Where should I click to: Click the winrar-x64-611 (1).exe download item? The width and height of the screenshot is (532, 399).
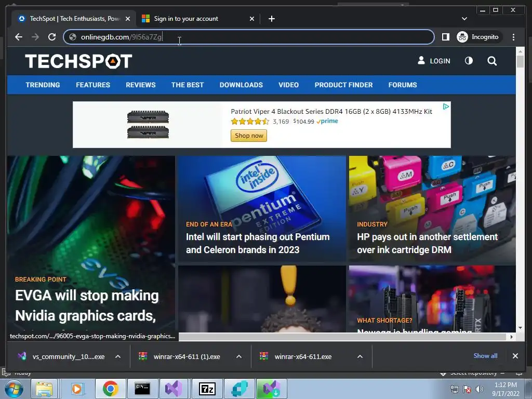click(180, 356)
